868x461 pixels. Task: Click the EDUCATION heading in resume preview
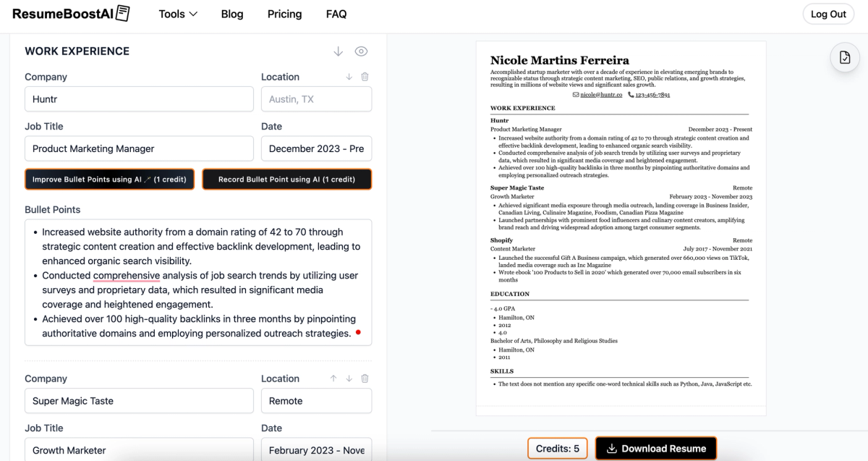pos(510,294)
